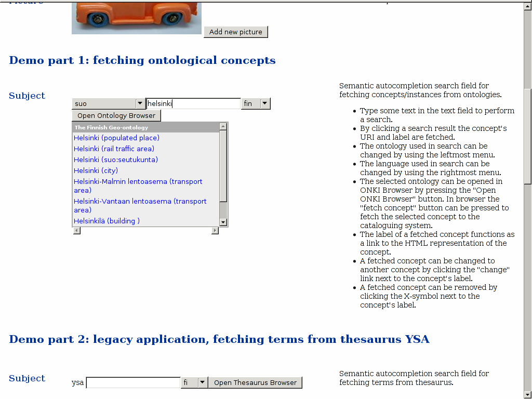Select Helsinki (city) result
Screen dimensions: 532x399
(x=96, y=170)
